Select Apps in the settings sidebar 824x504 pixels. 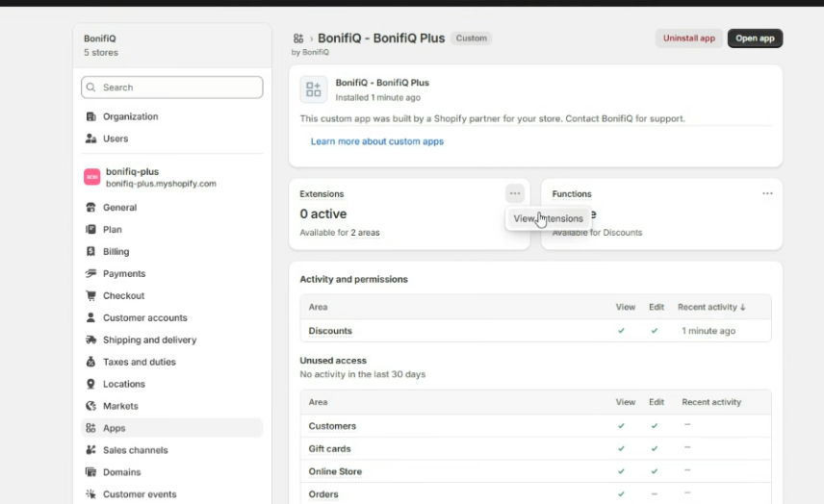pos(172,428)
